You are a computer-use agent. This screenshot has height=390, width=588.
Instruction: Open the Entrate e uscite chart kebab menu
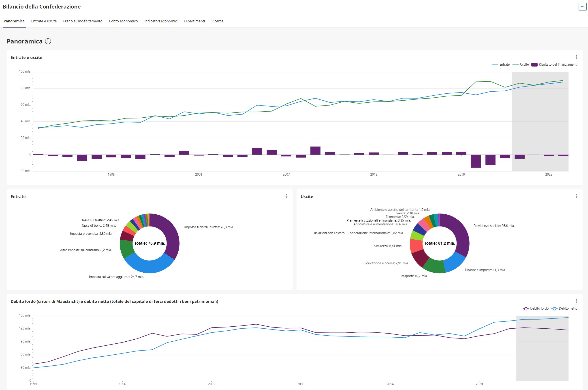coord(576,57)
